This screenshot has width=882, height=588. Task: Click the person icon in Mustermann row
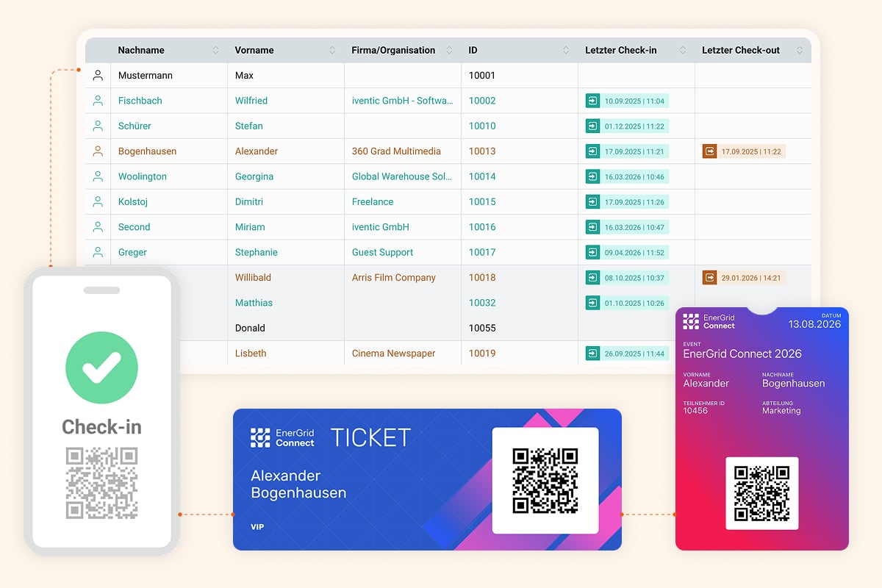tap(98, 76)
